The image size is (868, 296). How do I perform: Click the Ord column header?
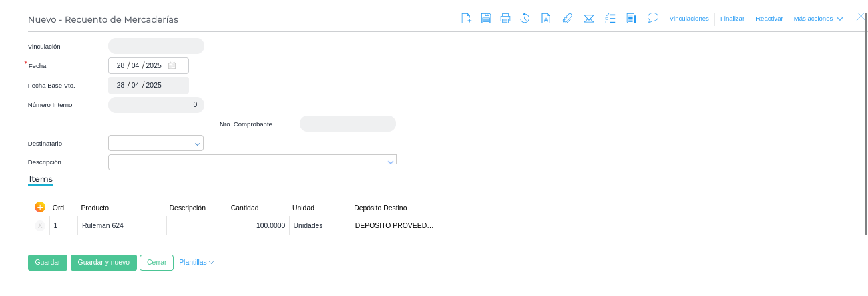click(58, 208)
